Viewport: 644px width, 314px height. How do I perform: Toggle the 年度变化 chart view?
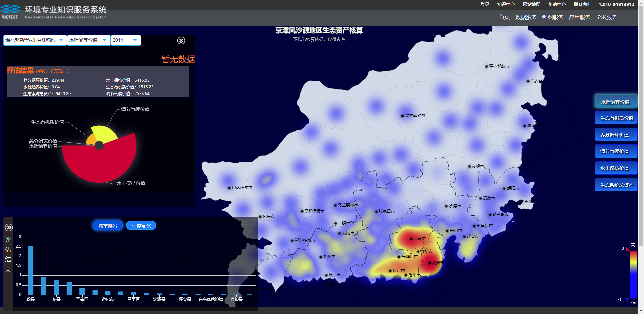coord(141,226)
